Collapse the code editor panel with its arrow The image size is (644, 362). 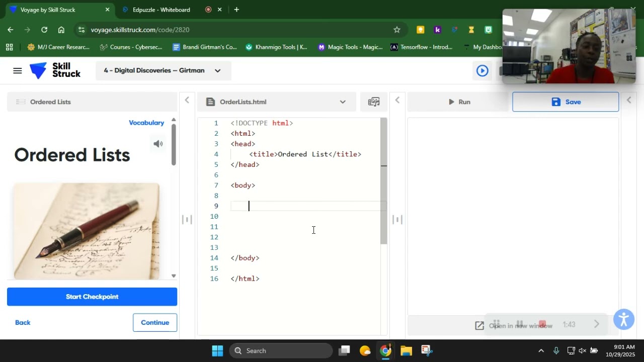(397, 100)
